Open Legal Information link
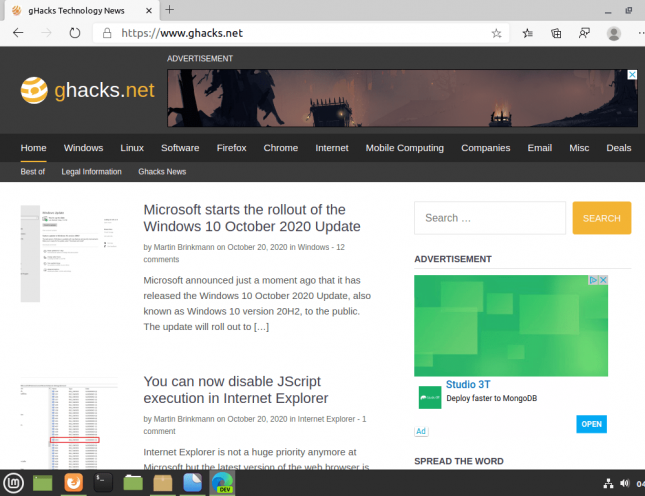The width and height of the screenshot is (645, 496). [91, 172]
